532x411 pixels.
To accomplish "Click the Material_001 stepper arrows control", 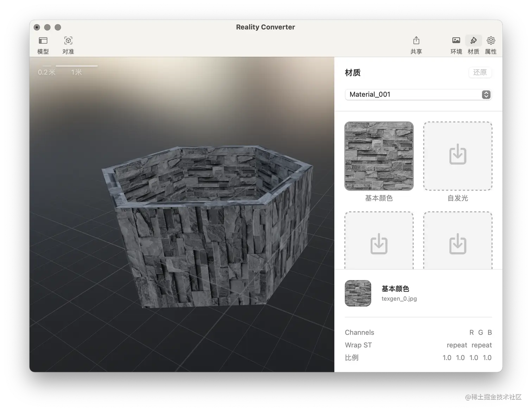I will pyautogui.click(x=486, y=94).
